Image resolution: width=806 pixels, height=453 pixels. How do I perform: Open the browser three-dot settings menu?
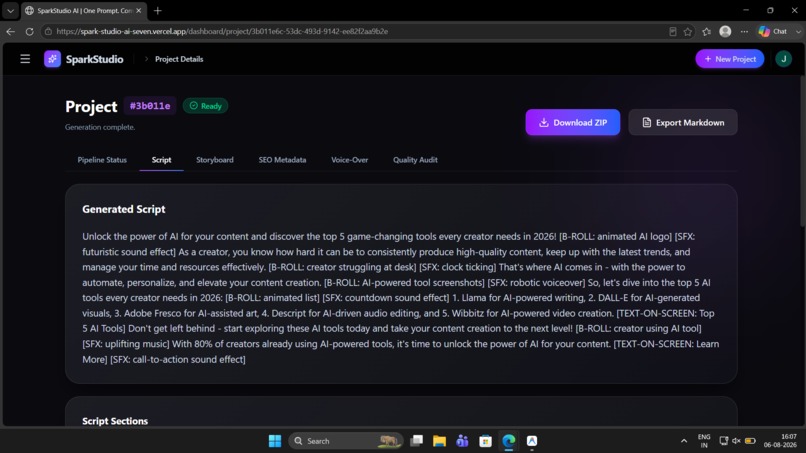tap(744, 31)
